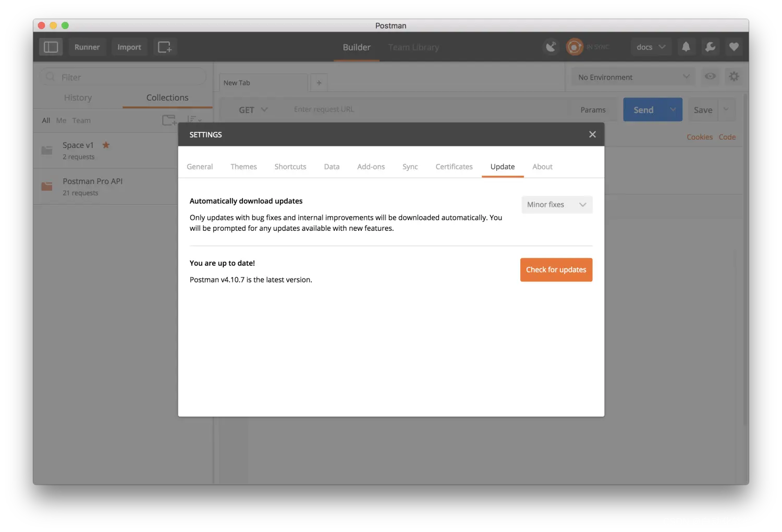Click the Params button
This screenshot has width=782, height=532.
coord(593,110)
